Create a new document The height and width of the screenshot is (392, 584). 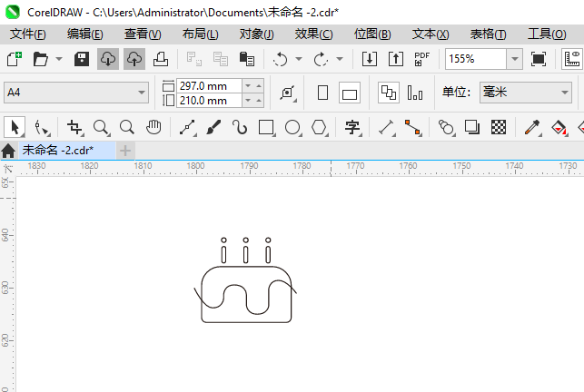click(15, 59)
